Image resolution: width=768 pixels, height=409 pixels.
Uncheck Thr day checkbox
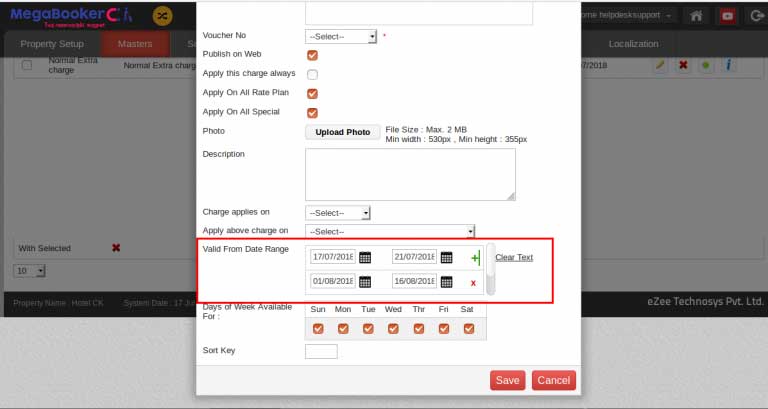[419, 329]
